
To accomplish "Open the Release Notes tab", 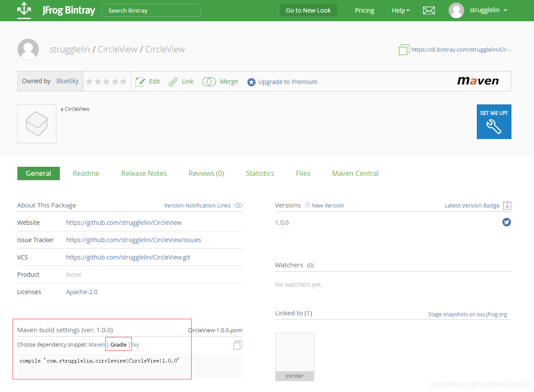I will (144, 173).
